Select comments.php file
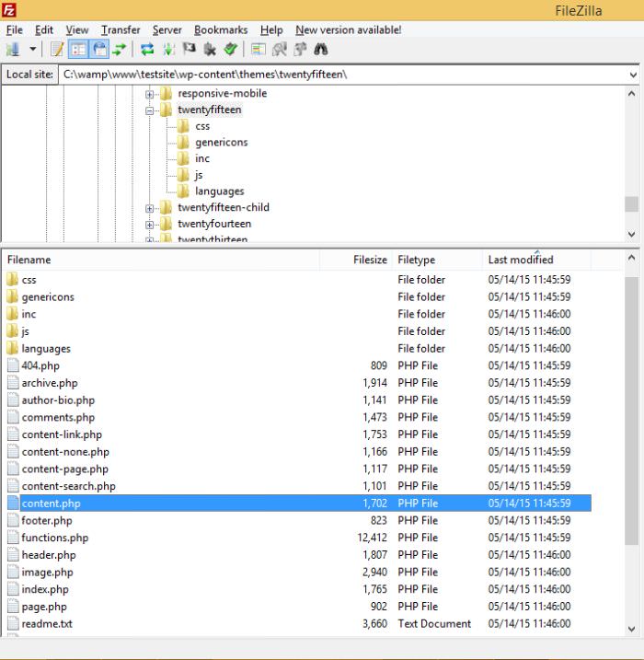Image resolution: width=644 pixels, height=660 pixels. pyautogui.click(x=297, y=417)
